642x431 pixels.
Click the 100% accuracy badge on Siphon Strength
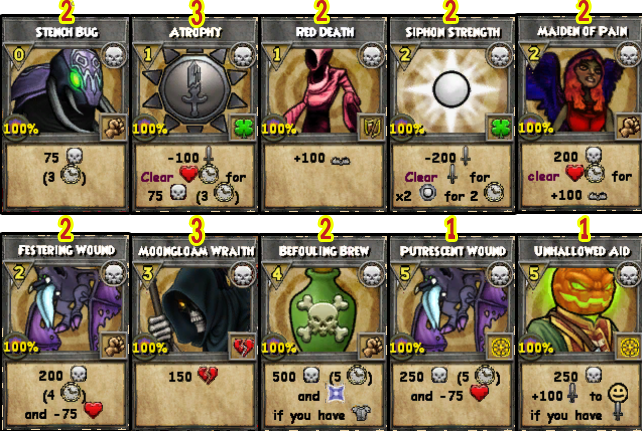(407, 129)
